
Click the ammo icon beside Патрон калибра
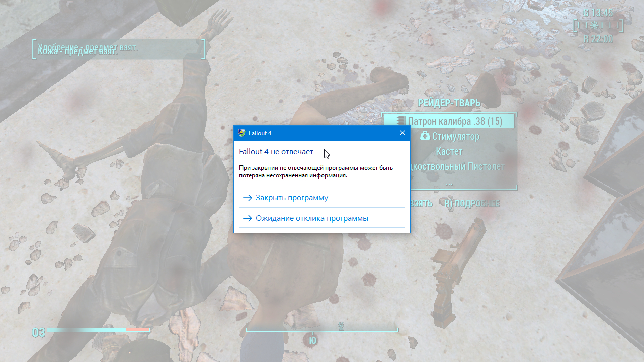point(401,121)
